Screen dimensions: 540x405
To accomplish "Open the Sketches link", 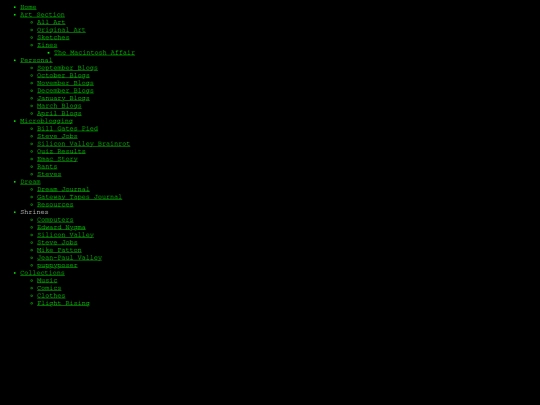I will (53, 37).
